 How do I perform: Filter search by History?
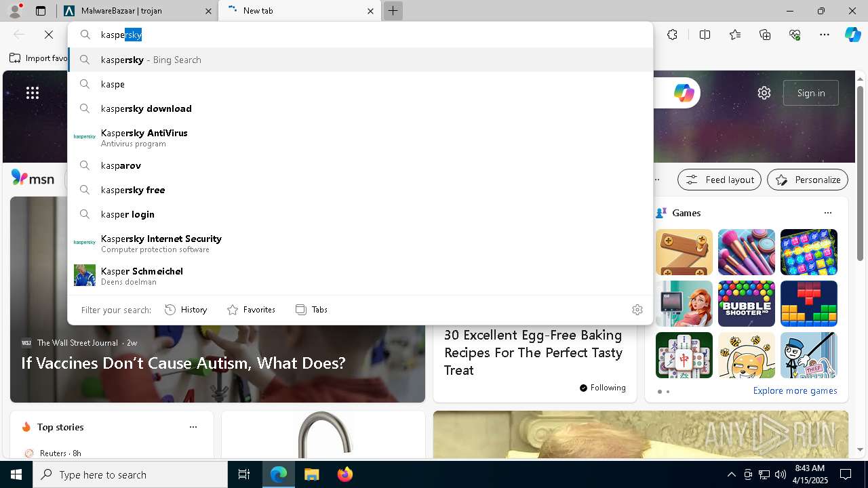point(186,310)
